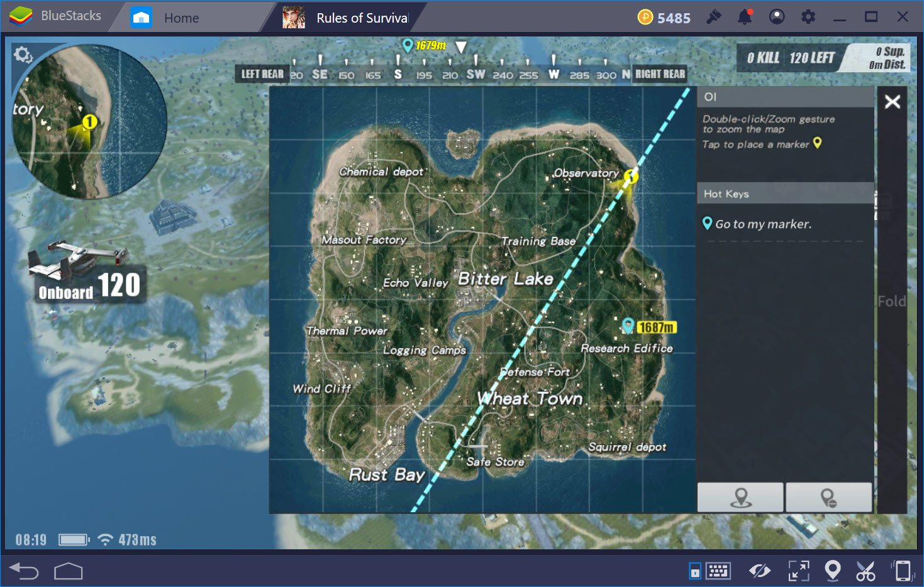Click Observatory label on the map
Viewport: 924px width, 587px height.
(586, 173)
